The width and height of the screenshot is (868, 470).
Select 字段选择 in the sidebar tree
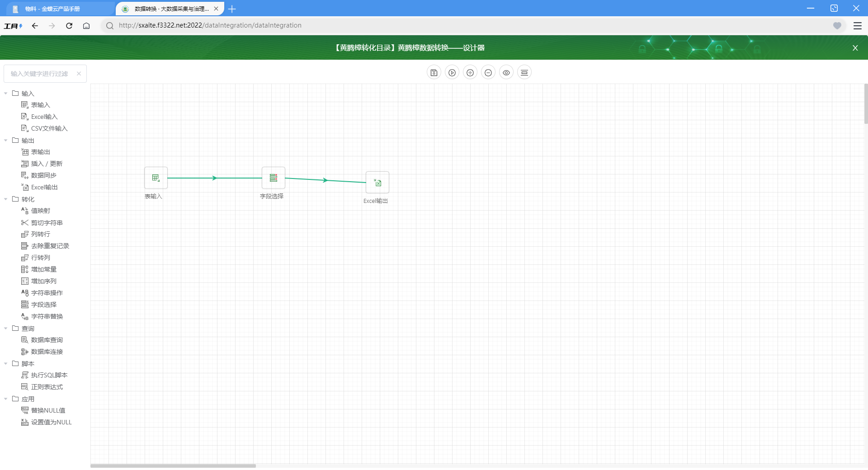point(39,305)
